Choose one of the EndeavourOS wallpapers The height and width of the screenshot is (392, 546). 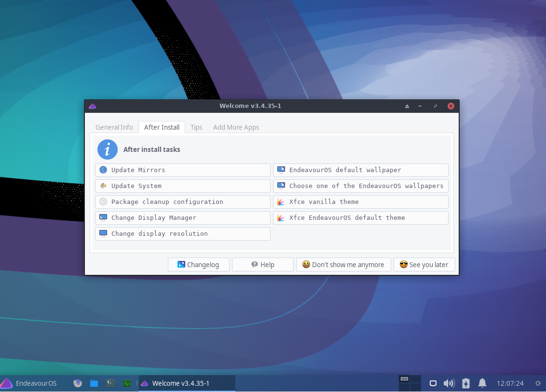tap(361, 186)
